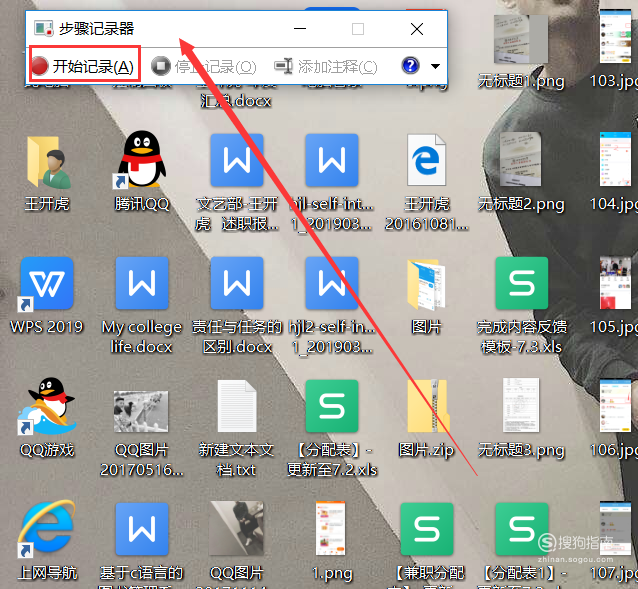Select the 无标题1.png thumbnail
The image size is (638, 589).
[x=521, y=39]
